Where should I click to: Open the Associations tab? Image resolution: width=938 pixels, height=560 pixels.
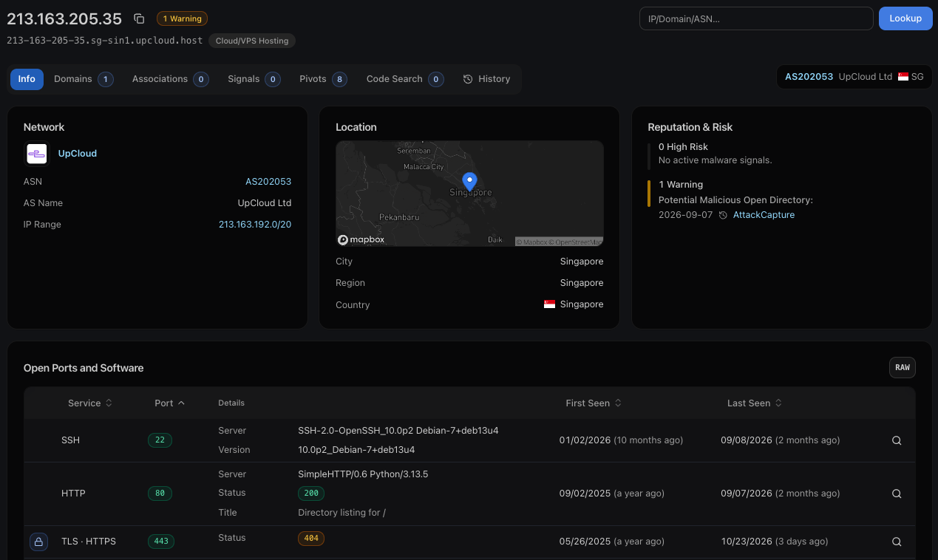coord(170,79)
